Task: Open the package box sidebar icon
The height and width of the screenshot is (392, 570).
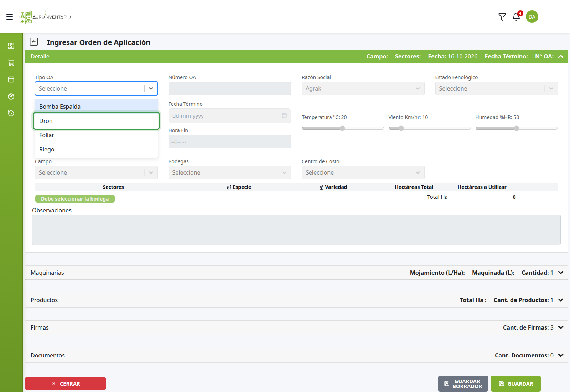Action: (11, 97)
